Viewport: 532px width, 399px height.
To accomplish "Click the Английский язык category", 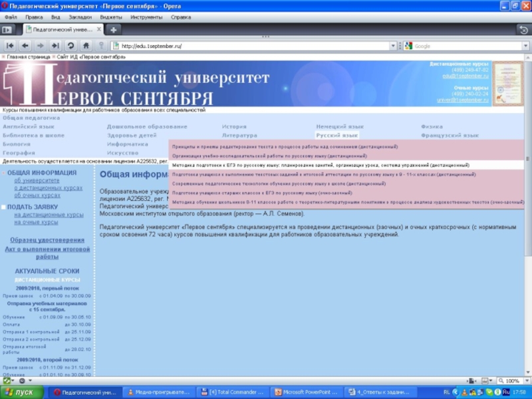I will 29,126.
